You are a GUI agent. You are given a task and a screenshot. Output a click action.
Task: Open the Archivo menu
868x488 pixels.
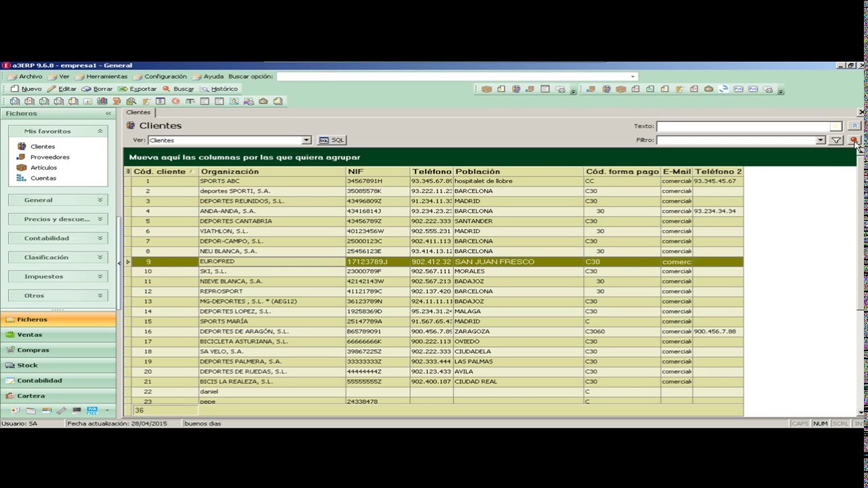tap(25, 77)
